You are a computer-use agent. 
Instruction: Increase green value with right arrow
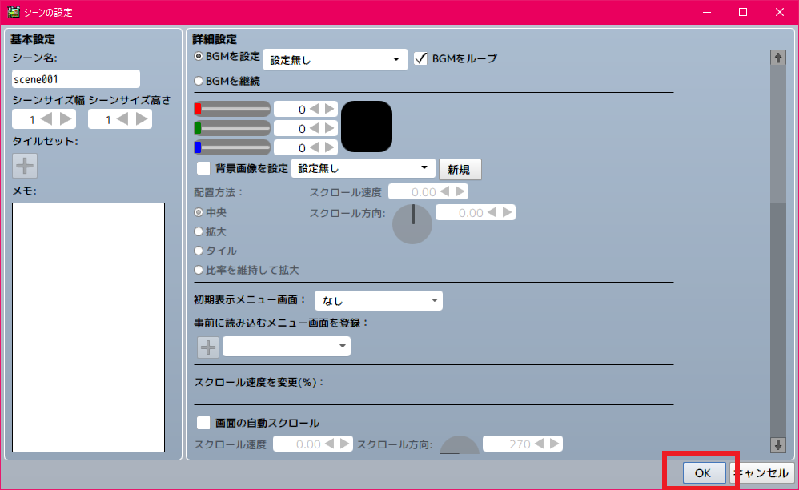coord(330,128)
